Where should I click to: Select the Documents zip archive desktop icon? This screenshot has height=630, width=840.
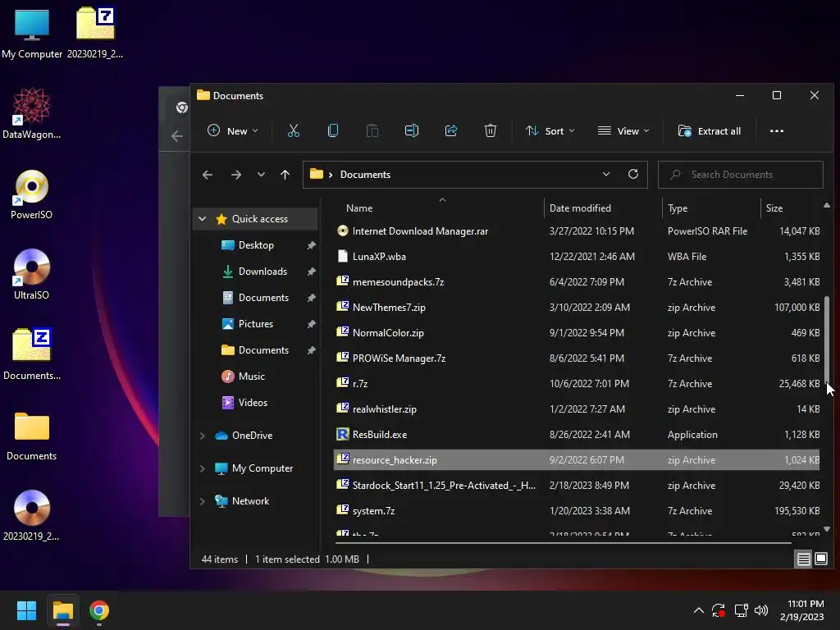coord(32,354)
